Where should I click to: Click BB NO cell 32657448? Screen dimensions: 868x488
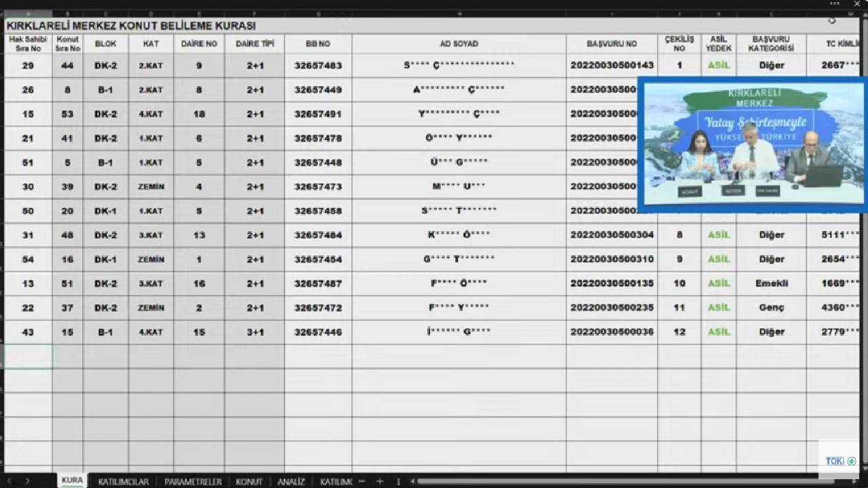(318, 163)
